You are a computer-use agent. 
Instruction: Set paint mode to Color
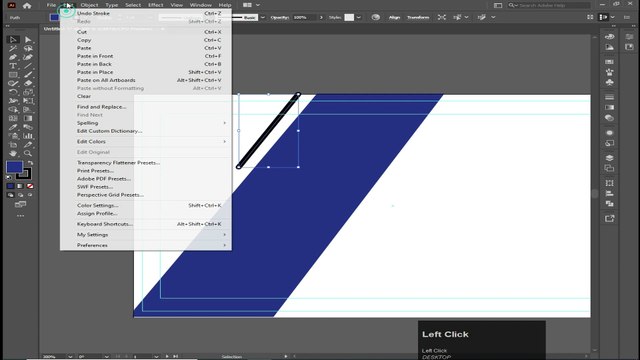[11, 186]
